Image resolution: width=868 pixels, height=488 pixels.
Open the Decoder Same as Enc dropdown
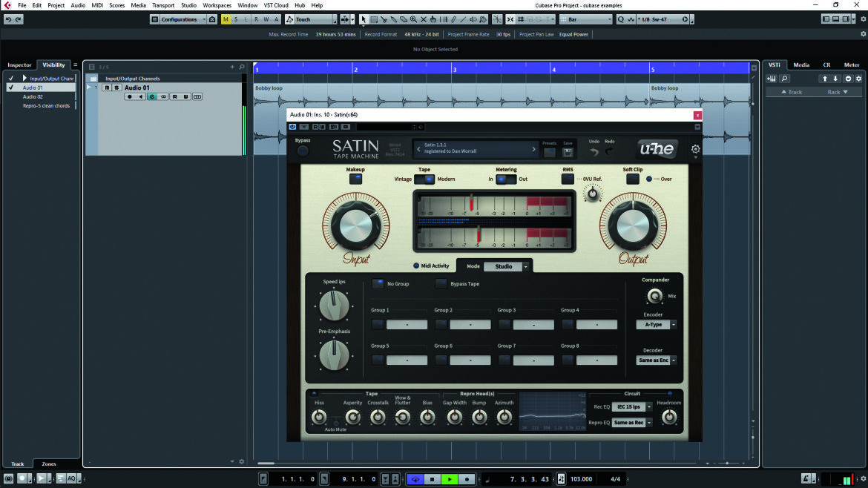coord(657,360)
